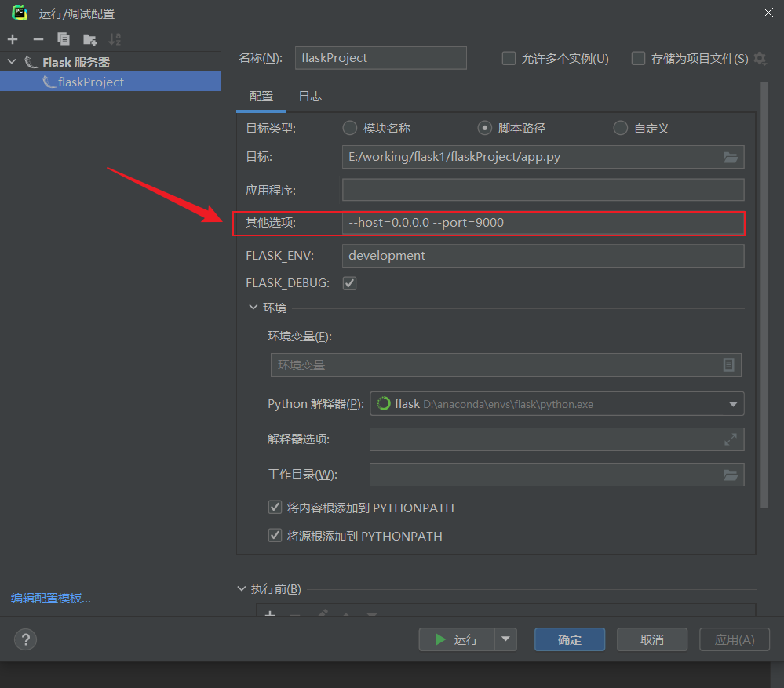Click the create new folder icon
The height and width of the screenshot is (688, 784).
click(89, 39)
